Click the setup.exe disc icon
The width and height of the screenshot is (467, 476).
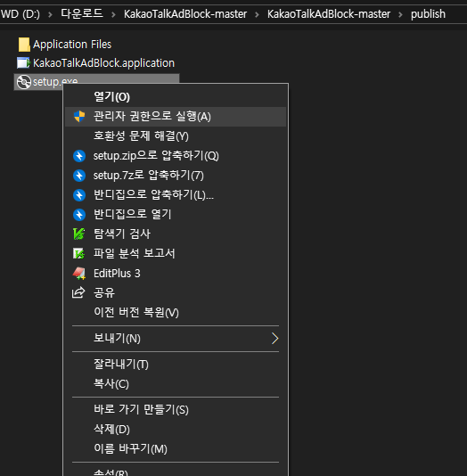pyautogui.click(x=24, y=82)
